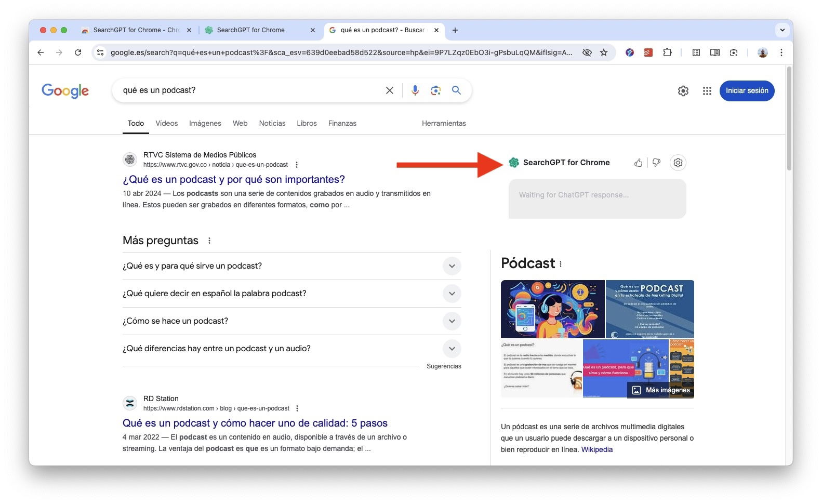Open options dots beside Pódcast heading
This screenshot has width=822, height=504.
pos(561,264)
